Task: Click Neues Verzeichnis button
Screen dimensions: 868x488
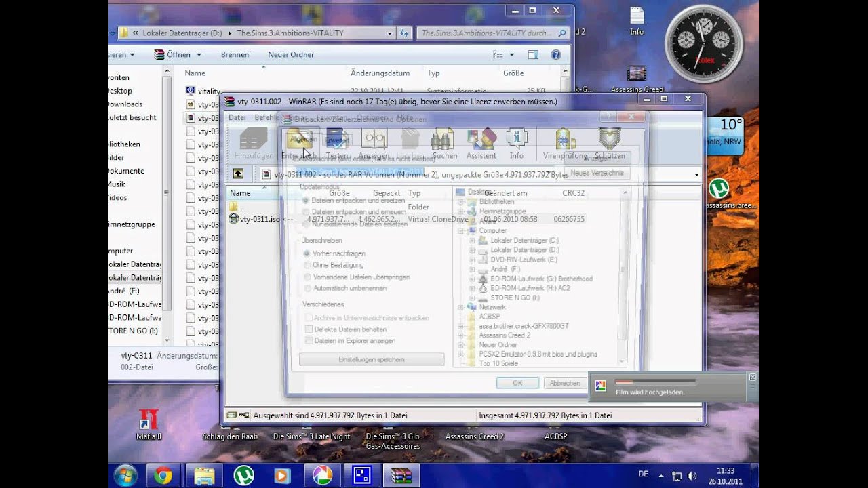Action: coord(597,173)
